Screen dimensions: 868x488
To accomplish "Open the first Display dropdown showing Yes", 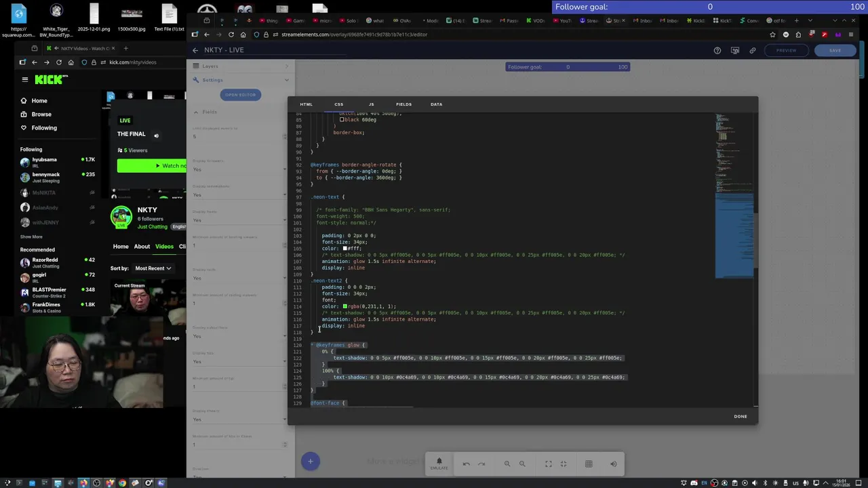I will pos(240,169).
